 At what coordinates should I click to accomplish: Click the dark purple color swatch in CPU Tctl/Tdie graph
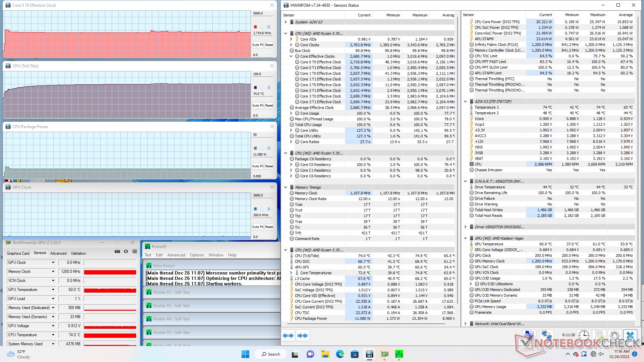255,87
